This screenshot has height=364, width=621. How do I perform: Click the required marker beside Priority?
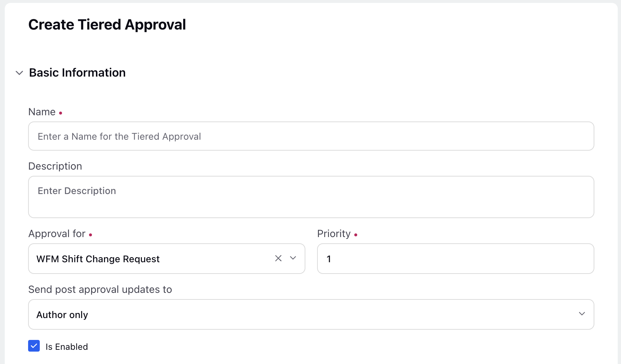[x=356, y=235]
